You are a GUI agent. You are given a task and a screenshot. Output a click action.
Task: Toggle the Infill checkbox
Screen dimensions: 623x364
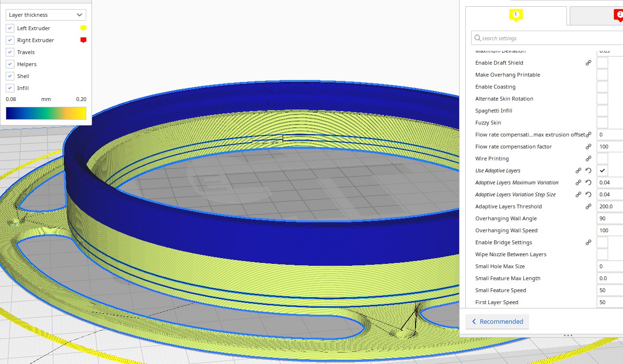[10, 88]
